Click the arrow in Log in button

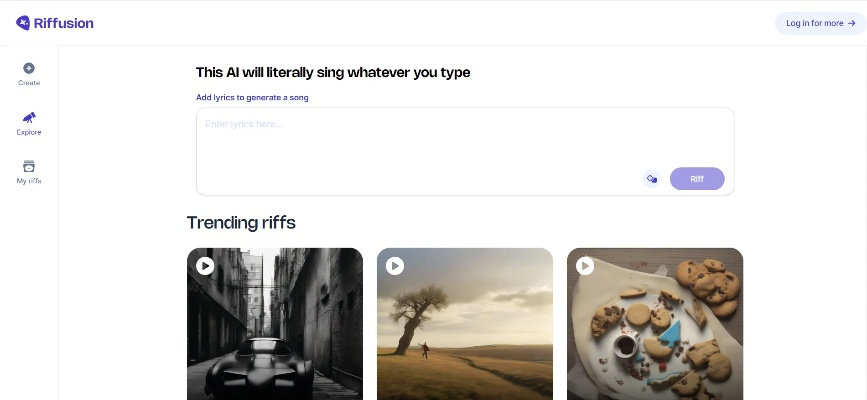[x=851, y=23]
